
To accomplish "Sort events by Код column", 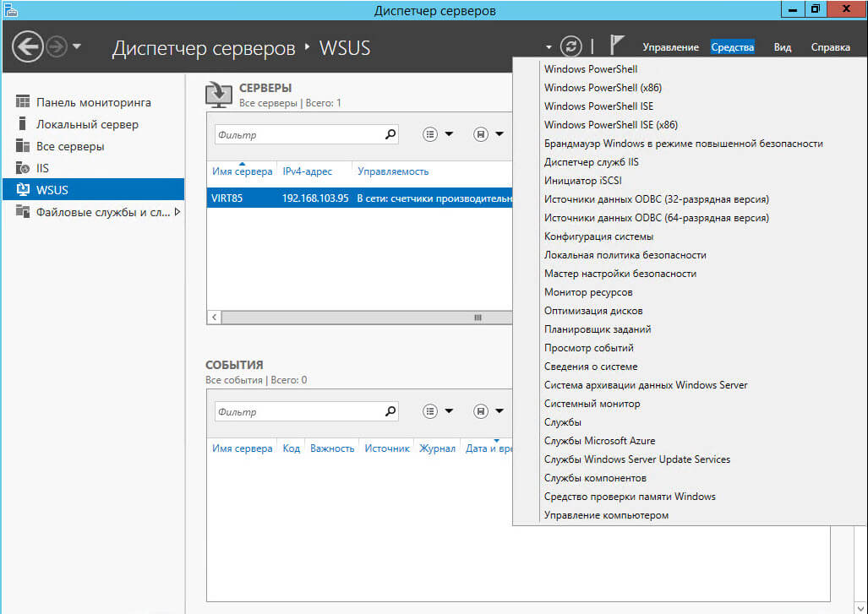I will [292, 448].
